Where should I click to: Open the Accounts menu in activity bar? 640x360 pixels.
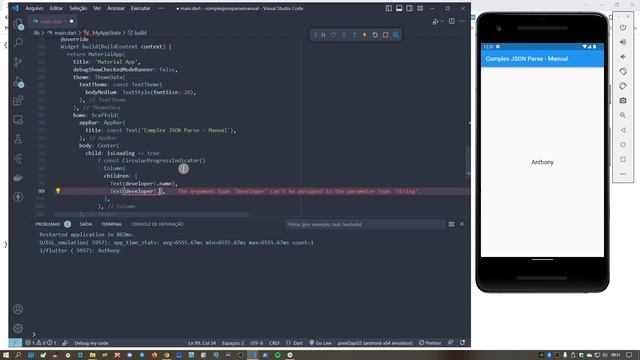tap(18, 309)
